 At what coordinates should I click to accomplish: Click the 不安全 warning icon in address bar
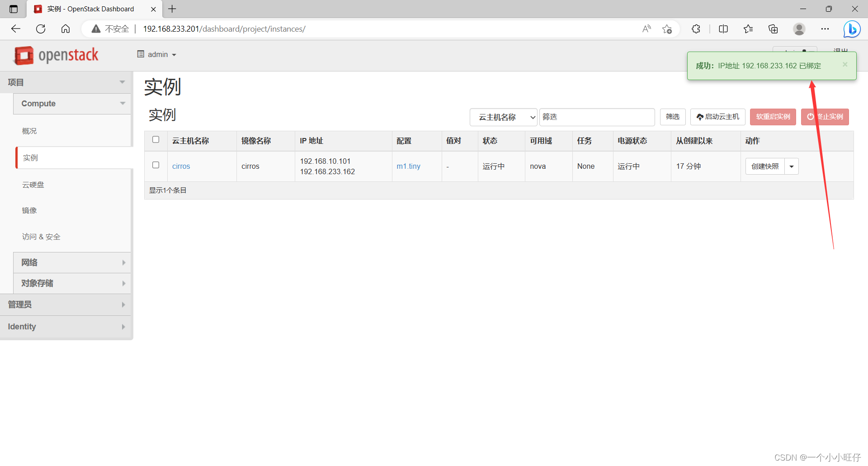click(x=95, y=29)
